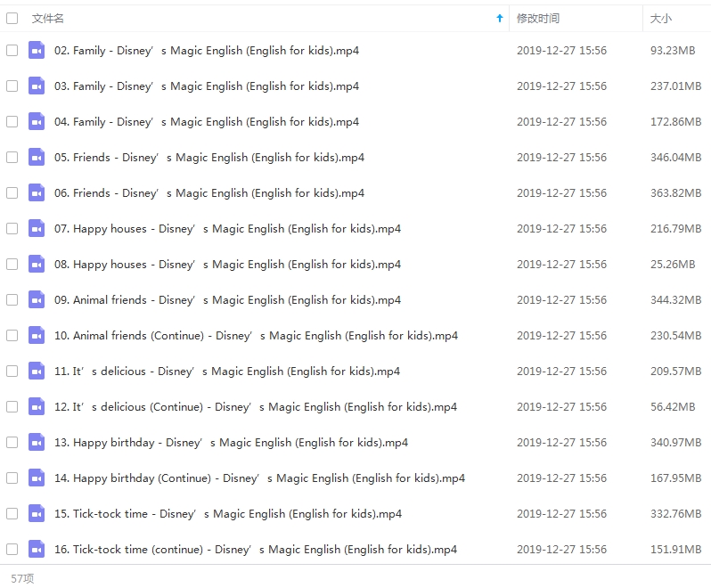This screenshot has width=711, height=588.
Task: Click size value 151.91MB
Action: coord(675,550)
